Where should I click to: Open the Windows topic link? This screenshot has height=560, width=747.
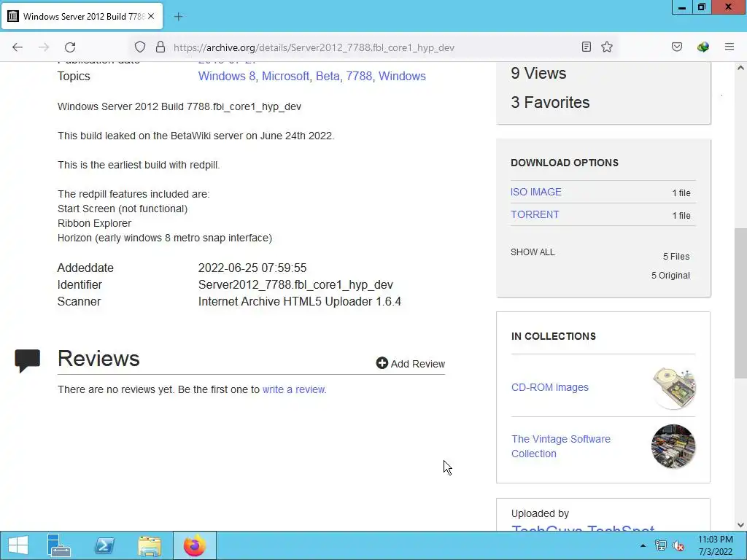402,76
